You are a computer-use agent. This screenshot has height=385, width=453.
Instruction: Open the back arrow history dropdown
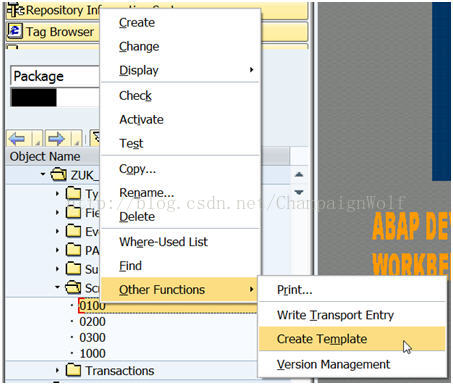(x=37, y=139)
